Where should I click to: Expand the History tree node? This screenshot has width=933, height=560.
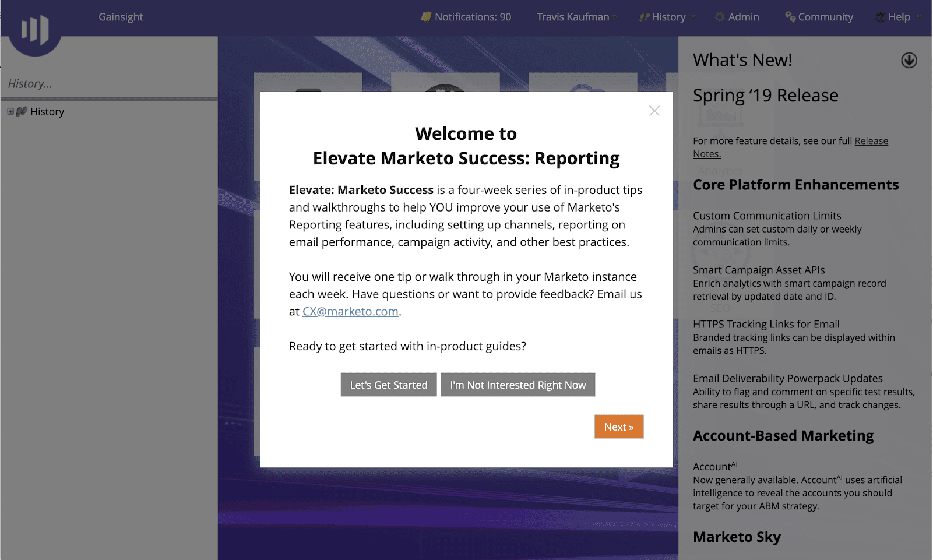click(10, 111)
